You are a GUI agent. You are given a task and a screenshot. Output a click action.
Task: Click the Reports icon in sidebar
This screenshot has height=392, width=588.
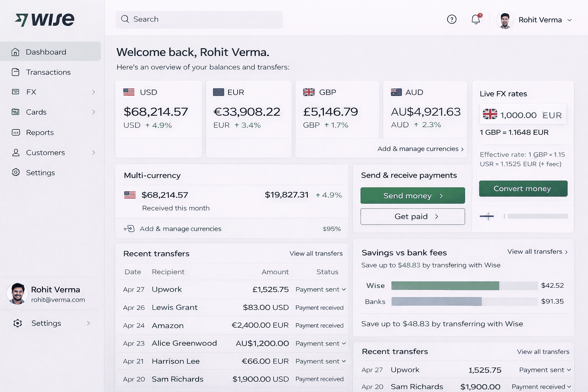pyautogui.click(x=16, y=132)
